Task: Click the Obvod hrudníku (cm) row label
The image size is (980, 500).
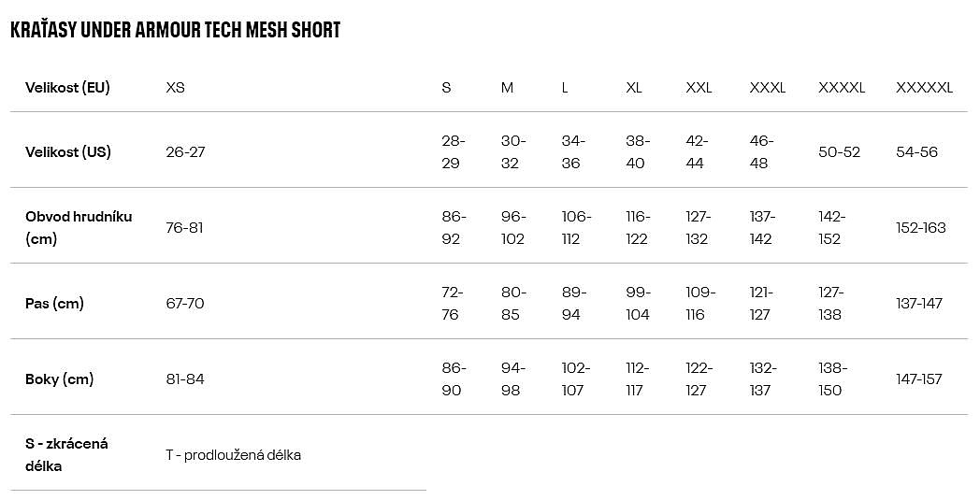Action: pyautogui.click(x=79, y=227)
